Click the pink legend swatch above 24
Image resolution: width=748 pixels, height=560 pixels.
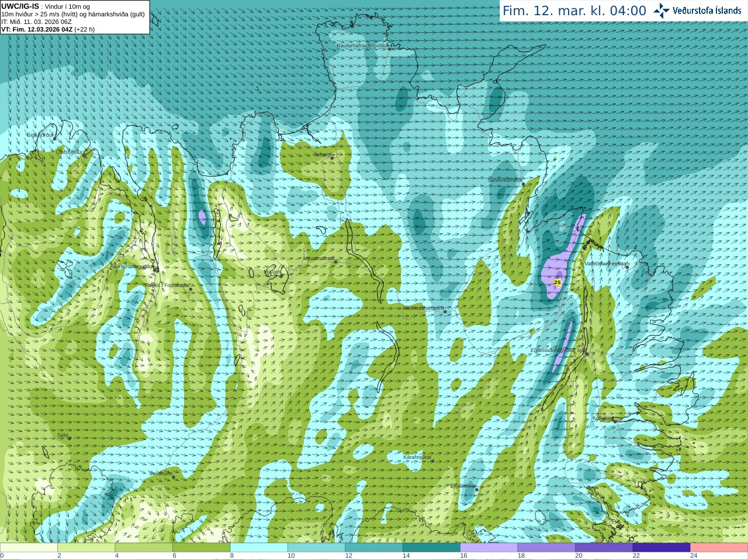[x=719, y=547]
